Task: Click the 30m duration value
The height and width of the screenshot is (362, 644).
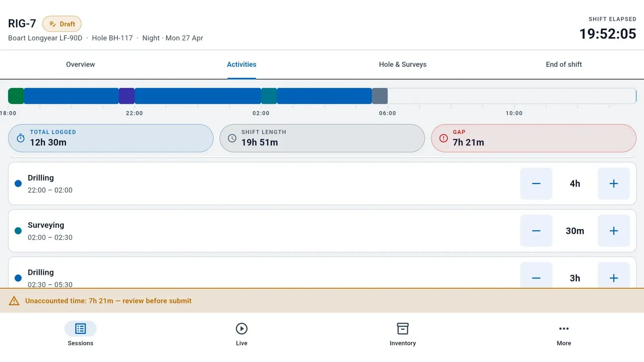Action: click(x=575, y=231)
